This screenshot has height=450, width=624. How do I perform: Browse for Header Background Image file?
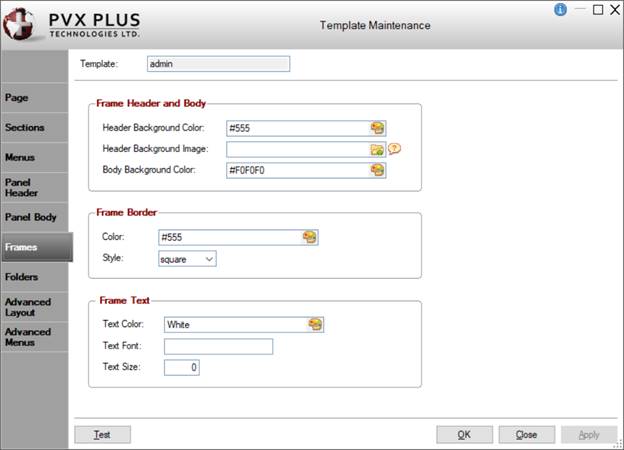(x=377, y=149)
